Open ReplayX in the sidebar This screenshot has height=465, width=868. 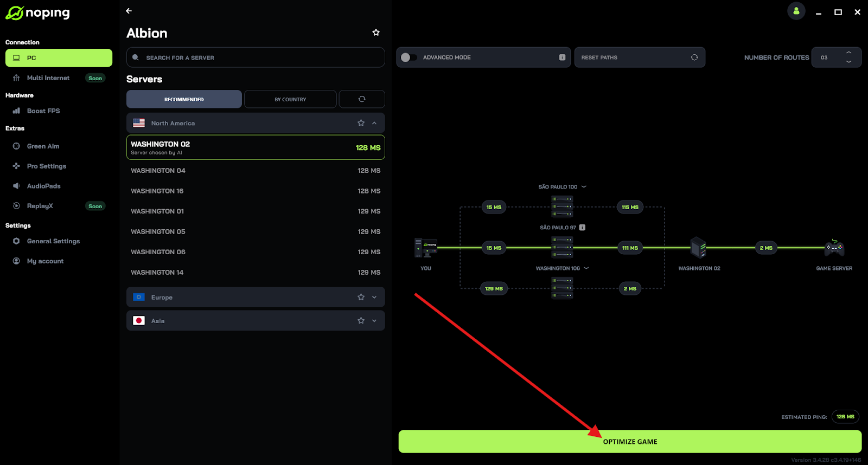tap(40, 206)
